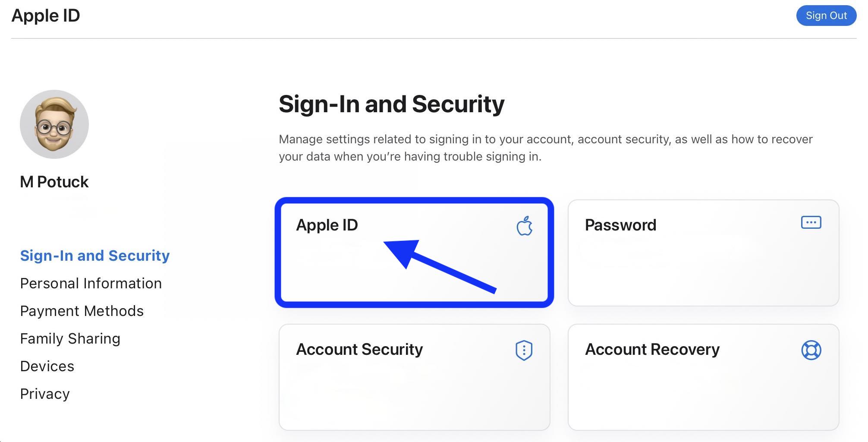Click the Sign Out button
This screenshot has height=442, width=868.
pyautogui.click(x=826, y=16)
